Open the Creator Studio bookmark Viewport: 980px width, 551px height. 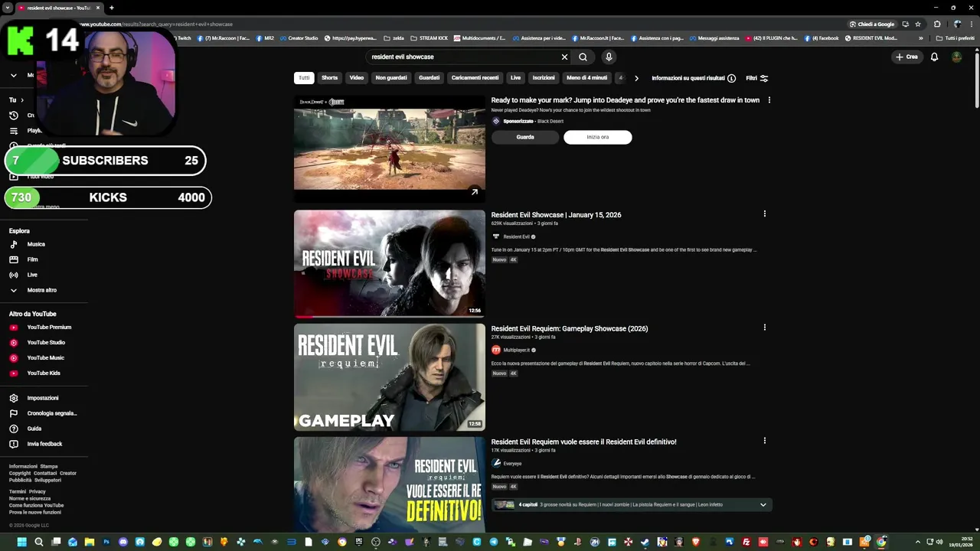tap(298, 38)
